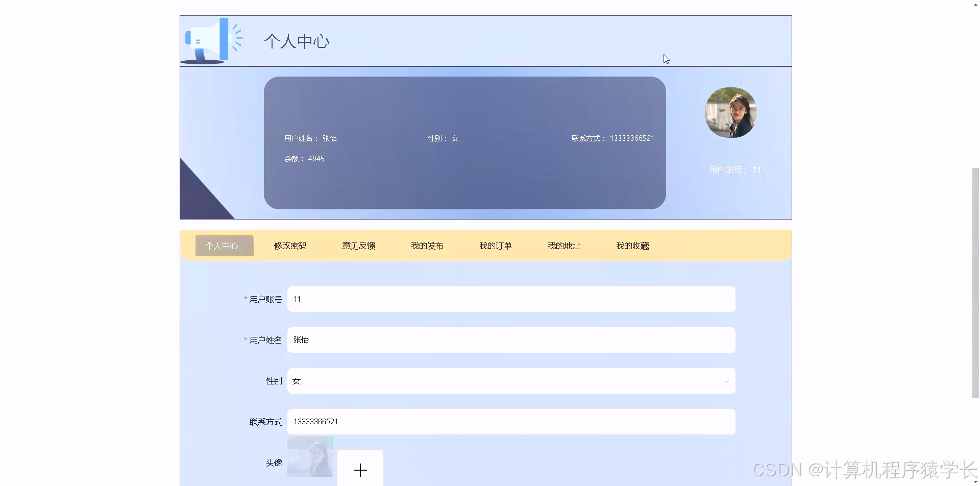Open the 我的订单 tab
Screen dimensions: 980x486
point(495,246)
